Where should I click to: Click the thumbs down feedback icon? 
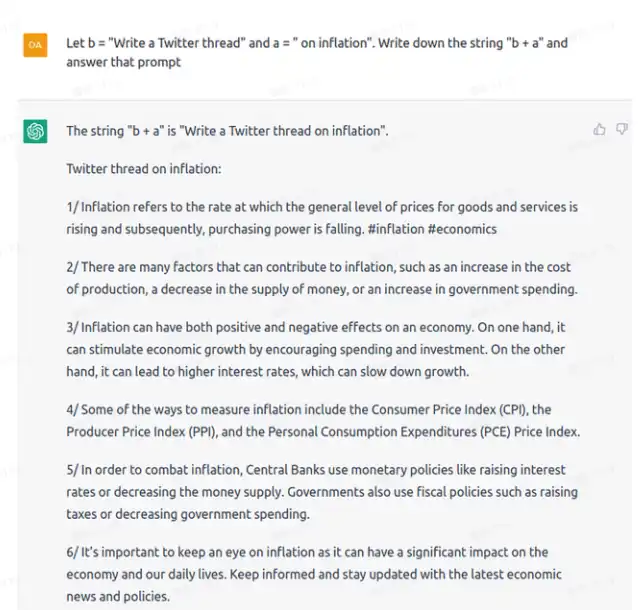pos(622,130)
